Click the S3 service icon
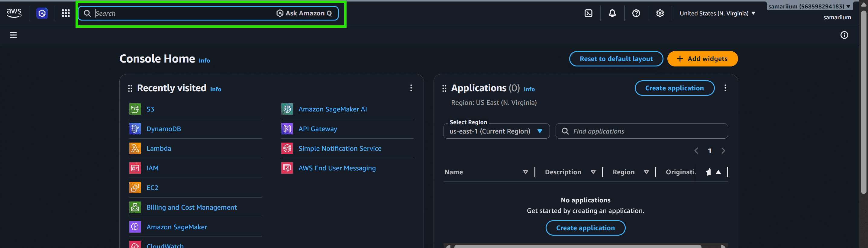The height and width of the screenshot is (248, 868). tap(135, 109)
